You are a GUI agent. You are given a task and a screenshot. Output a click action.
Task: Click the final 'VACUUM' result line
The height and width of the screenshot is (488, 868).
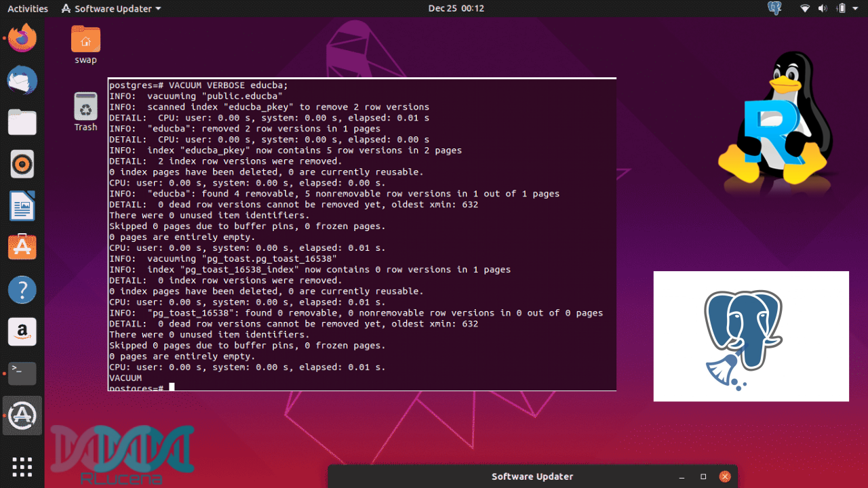[x=125, y=378]
